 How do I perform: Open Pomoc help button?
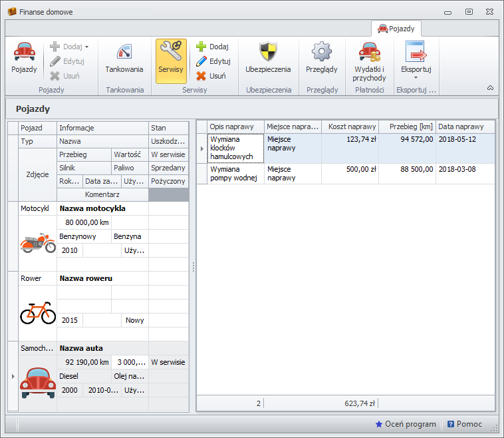click(x=464, y=424)
